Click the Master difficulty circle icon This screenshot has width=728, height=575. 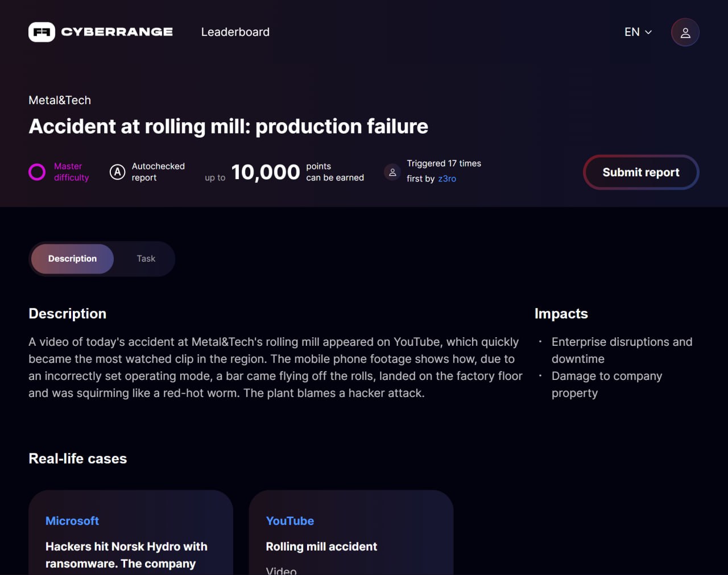(37, 172)
